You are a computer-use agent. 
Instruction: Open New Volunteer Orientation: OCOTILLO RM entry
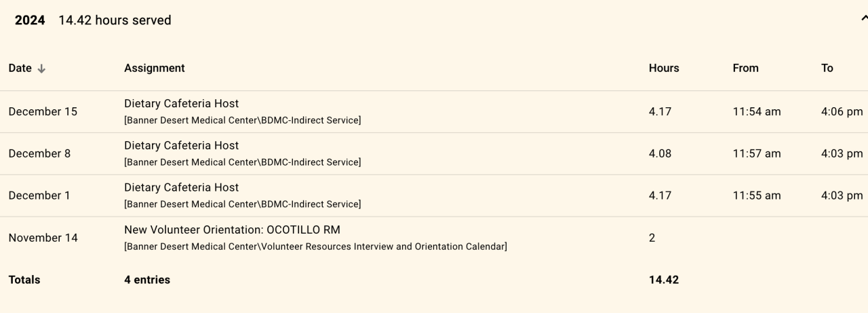click(232, 229)
